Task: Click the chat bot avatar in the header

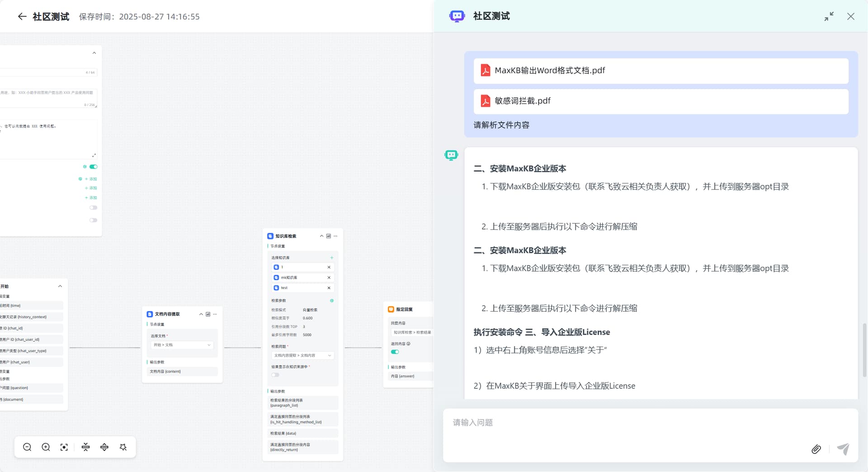Action: pyautogui.click(x=457, y=16)
